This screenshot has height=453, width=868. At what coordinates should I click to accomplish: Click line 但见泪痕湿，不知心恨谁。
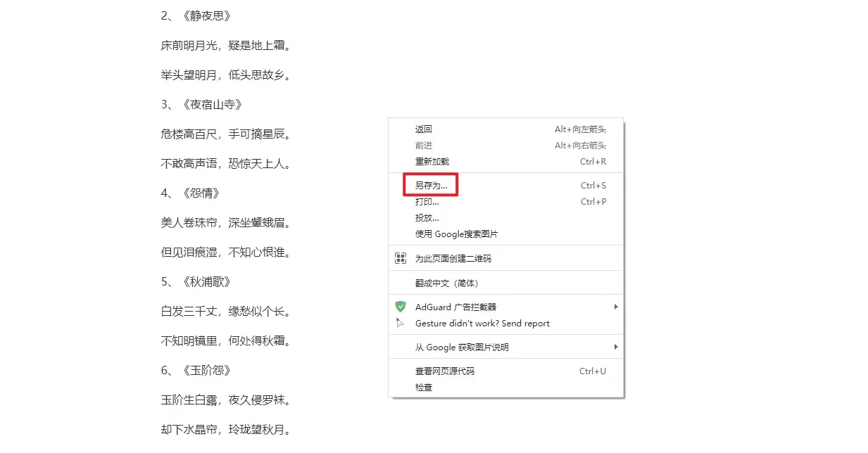click(226, 253)
